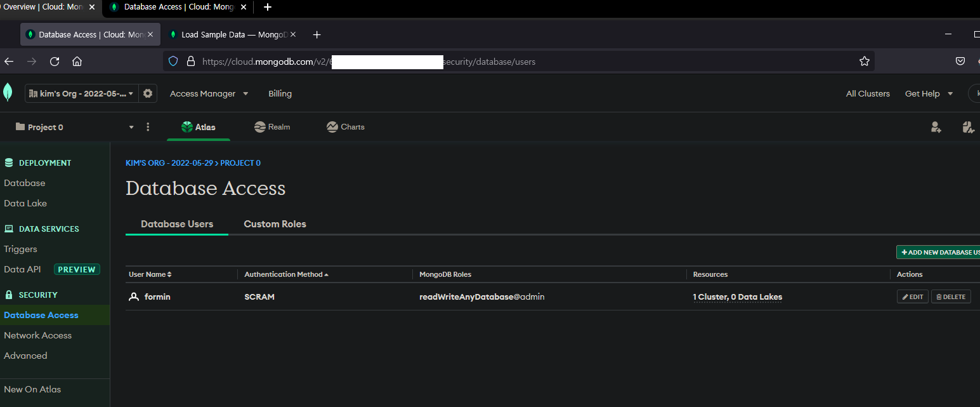
Task: Sort by the User Name column
Action: [150, 274]
